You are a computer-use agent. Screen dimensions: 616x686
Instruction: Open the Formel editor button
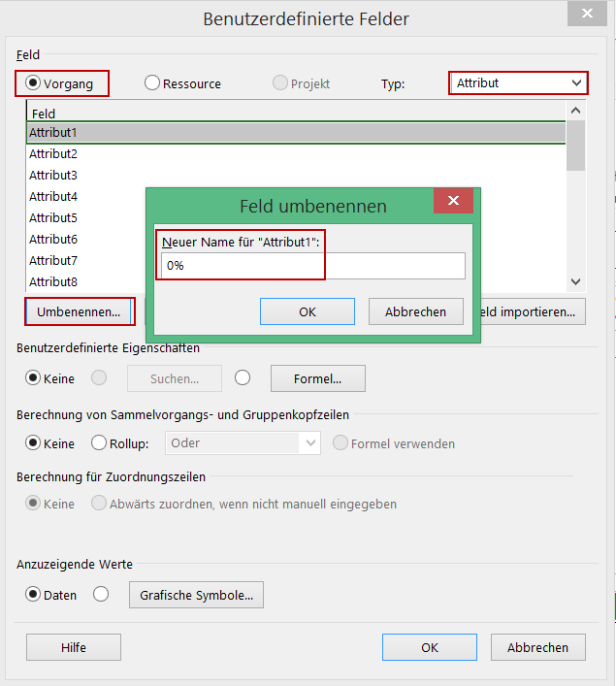(x=317, y=378)
